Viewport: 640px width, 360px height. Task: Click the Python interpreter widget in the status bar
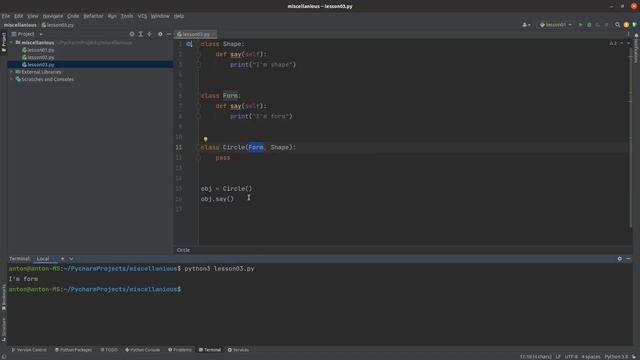[616, 357]
